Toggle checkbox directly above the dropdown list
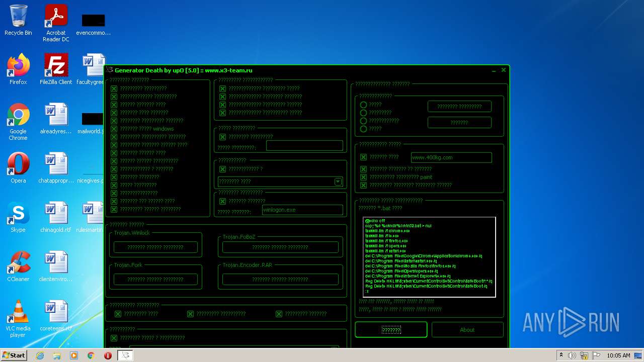 (x=223, y=169)
